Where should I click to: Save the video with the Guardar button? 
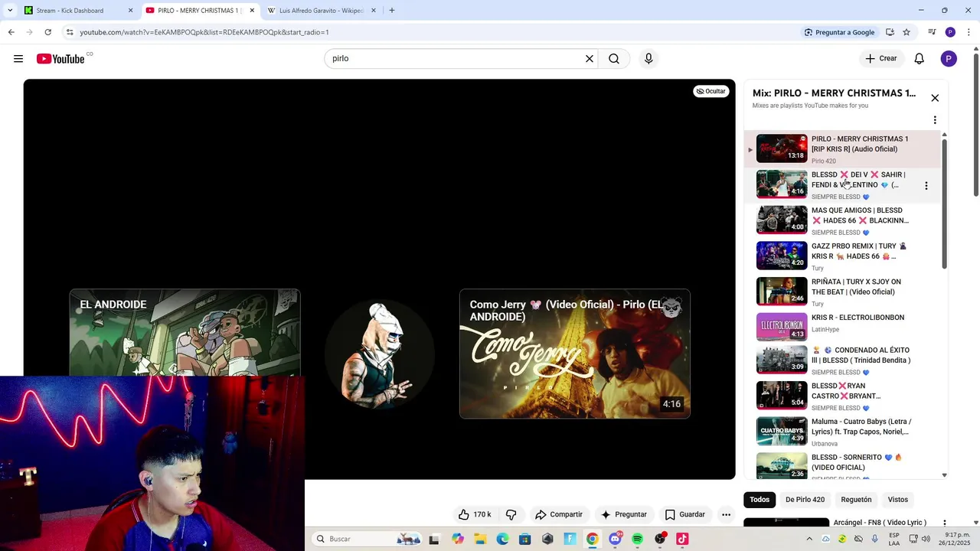(x=684, y=514)
